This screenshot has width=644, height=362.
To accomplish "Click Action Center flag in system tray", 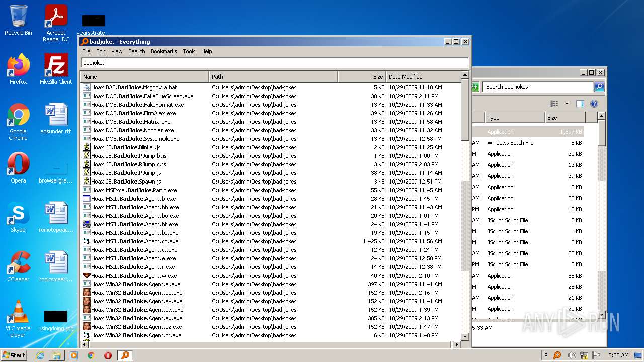I will pos(596,355).
